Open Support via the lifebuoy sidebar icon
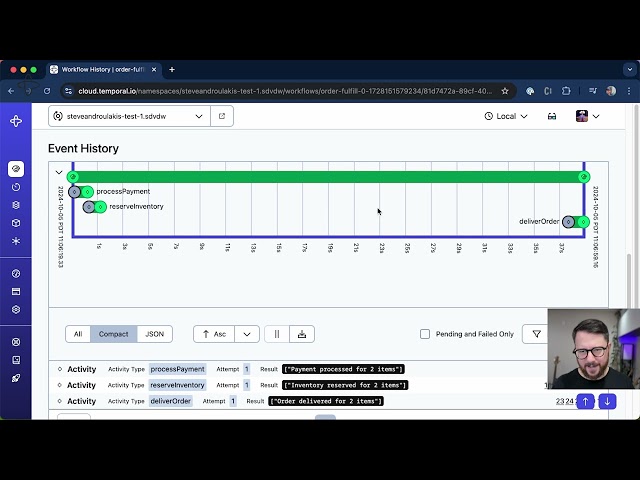Viewport: 640px width, 480px height. pos(16,342)
